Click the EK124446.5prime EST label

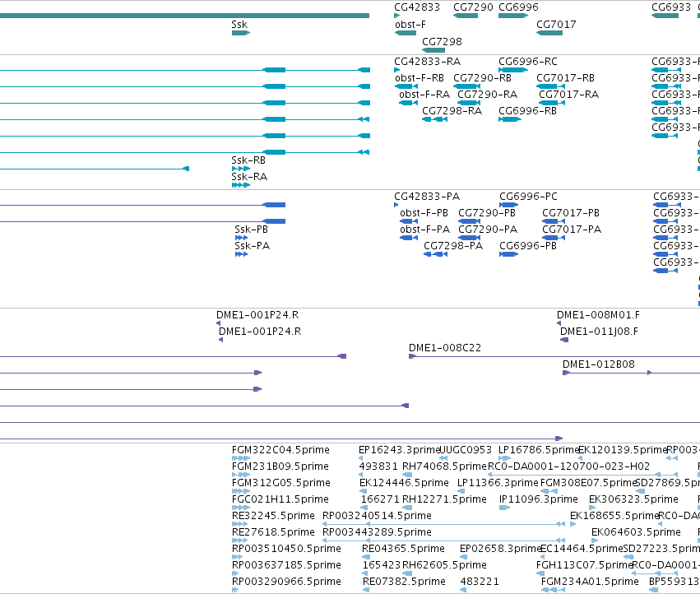click(404, 483)
